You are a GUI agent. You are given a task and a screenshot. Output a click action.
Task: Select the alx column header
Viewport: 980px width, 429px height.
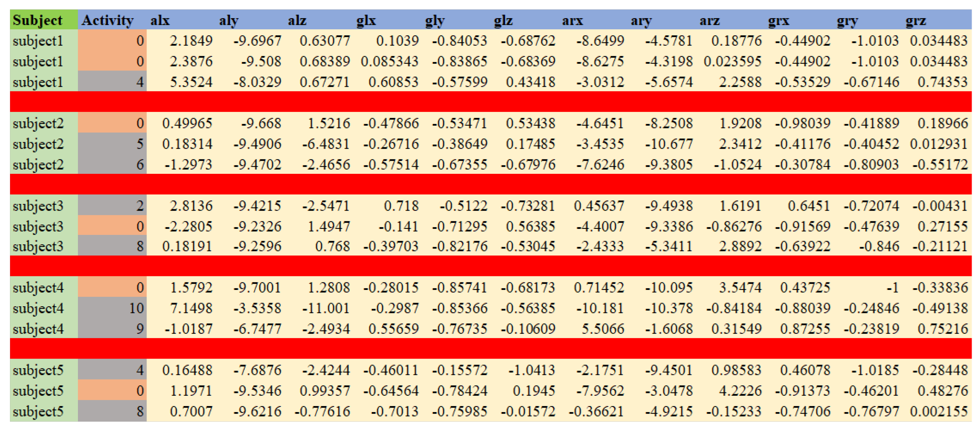(160, 20)
